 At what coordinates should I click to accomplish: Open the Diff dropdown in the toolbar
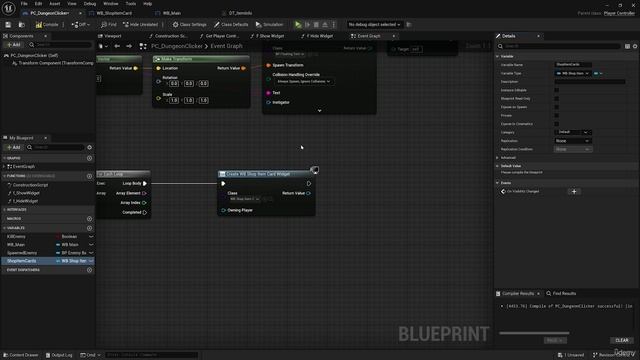[81, 24]
